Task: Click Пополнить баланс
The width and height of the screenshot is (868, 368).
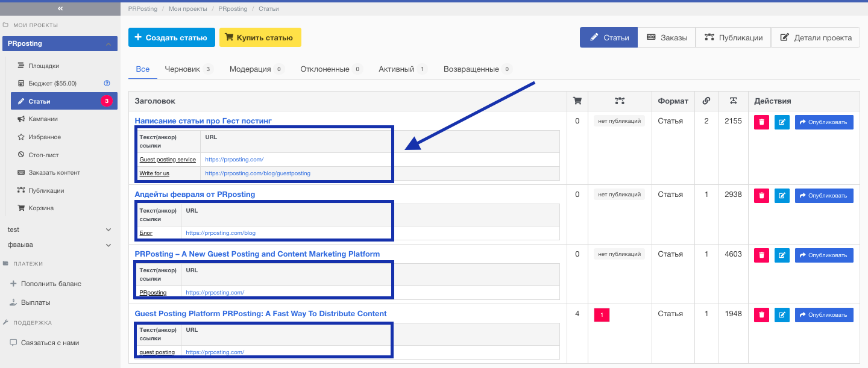Action: [x=51, y=284]
